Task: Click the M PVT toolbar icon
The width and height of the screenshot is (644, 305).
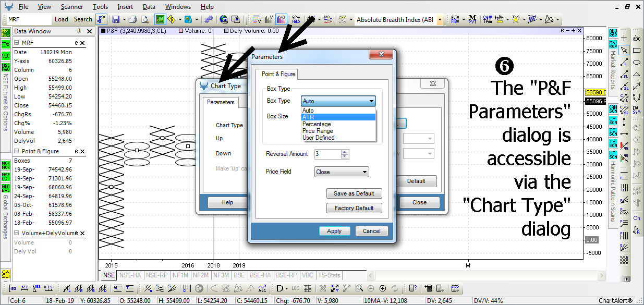Action: (x=472, y=19)
